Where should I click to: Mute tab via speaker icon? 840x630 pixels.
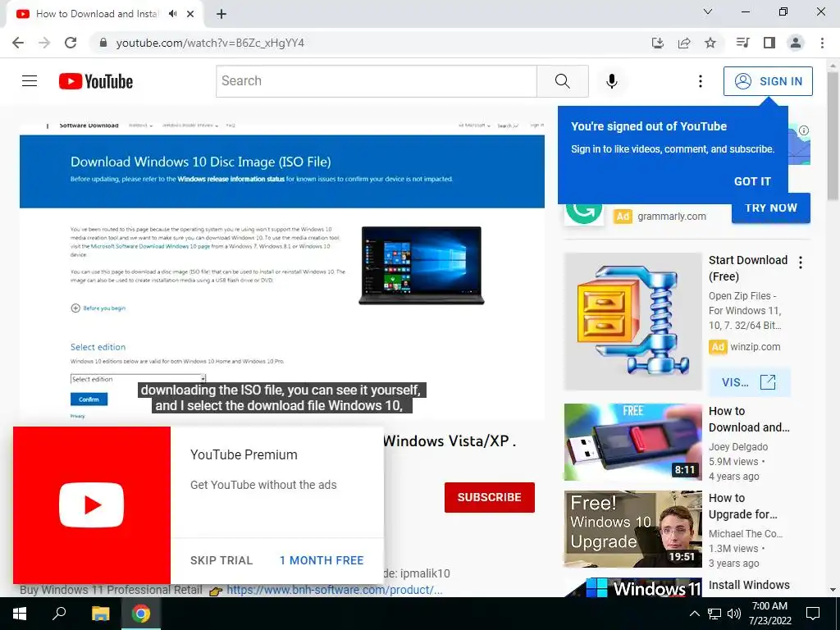tap(172, 14)
